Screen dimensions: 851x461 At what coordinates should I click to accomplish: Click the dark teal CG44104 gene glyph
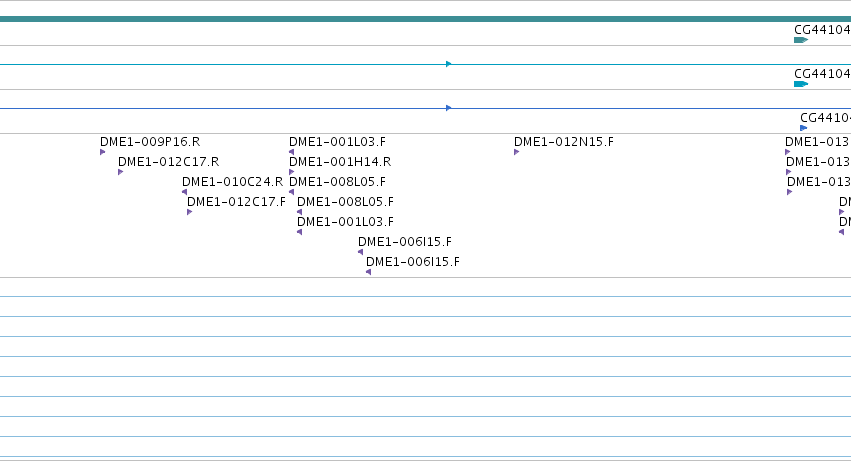[x=801, y=40]
